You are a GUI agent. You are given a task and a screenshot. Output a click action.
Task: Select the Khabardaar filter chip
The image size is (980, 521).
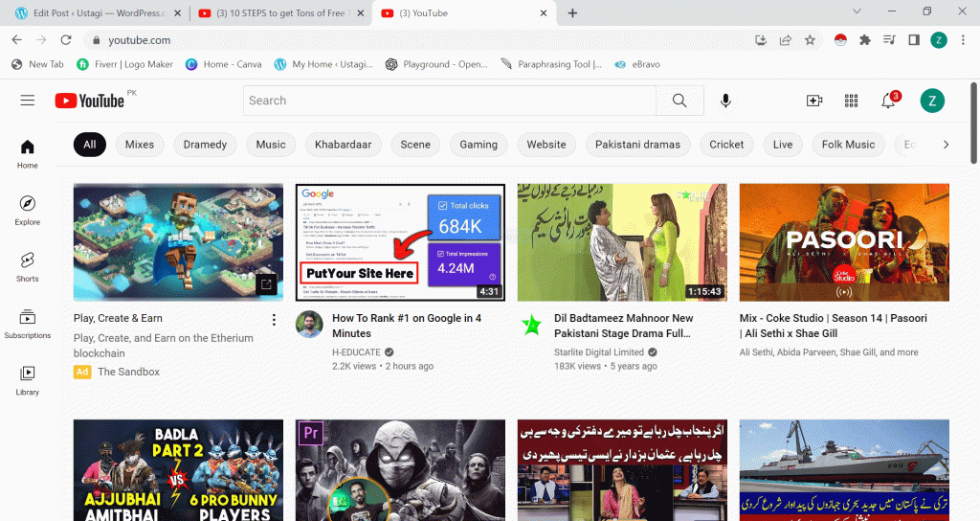[344, 145]
